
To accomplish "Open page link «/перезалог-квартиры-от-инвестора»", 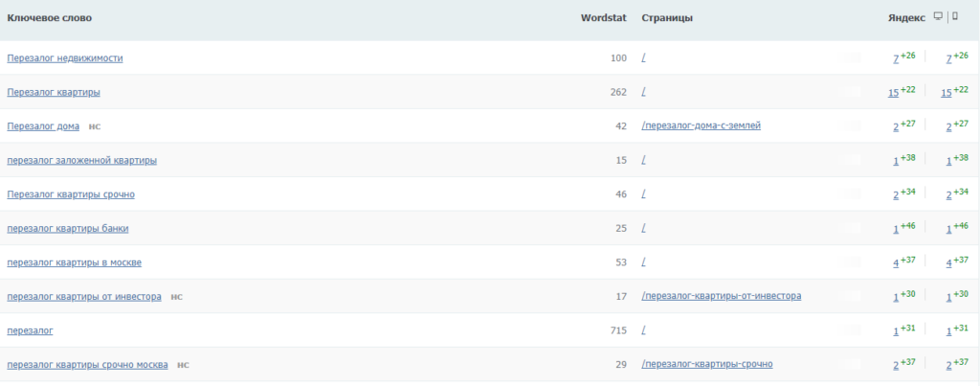I will coord(722,297).
